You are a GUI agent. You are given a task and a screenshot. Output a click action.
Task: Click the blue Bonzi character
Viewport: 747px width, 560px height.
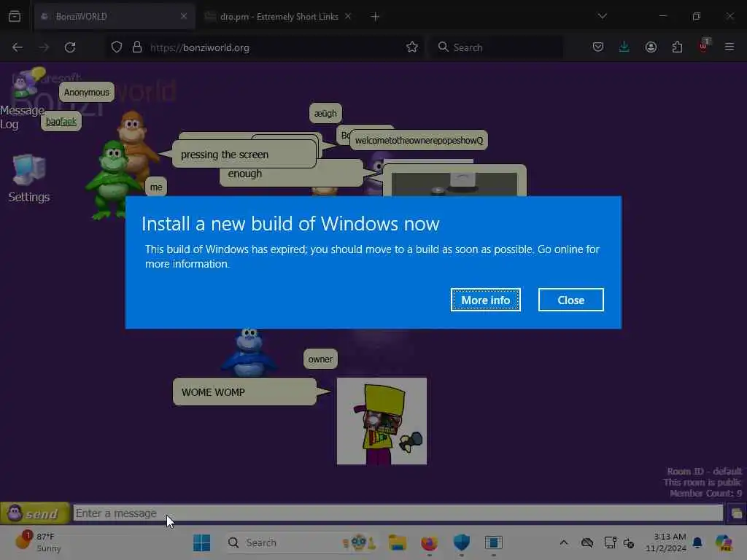click(x=249, y=351)
